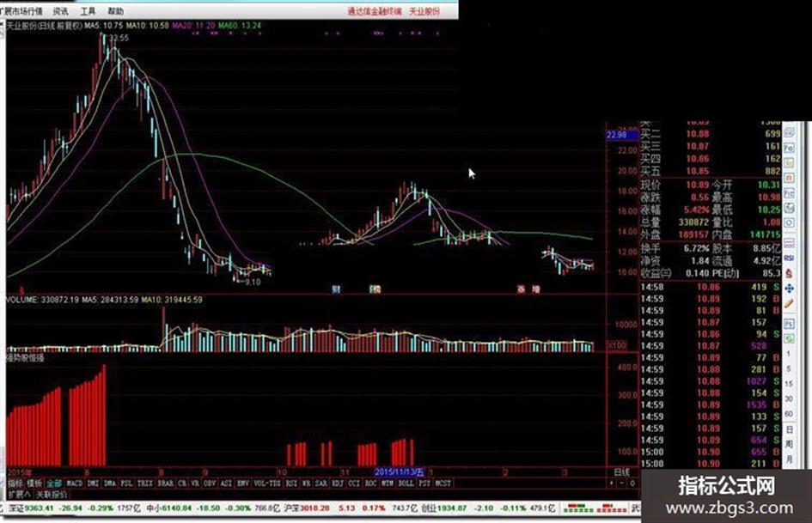
Task: Switch indicator to CCI
Action: [354, 483]
